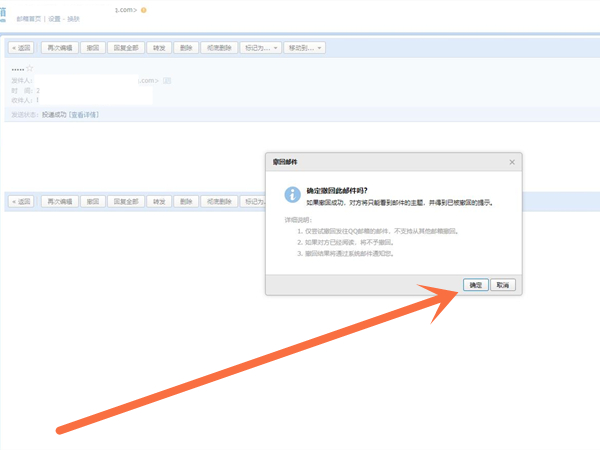Viewport: 600px width, 450px height.
Task: Click the 查看详情 link beside 投递成功
Action: click(x=84, y=115)
